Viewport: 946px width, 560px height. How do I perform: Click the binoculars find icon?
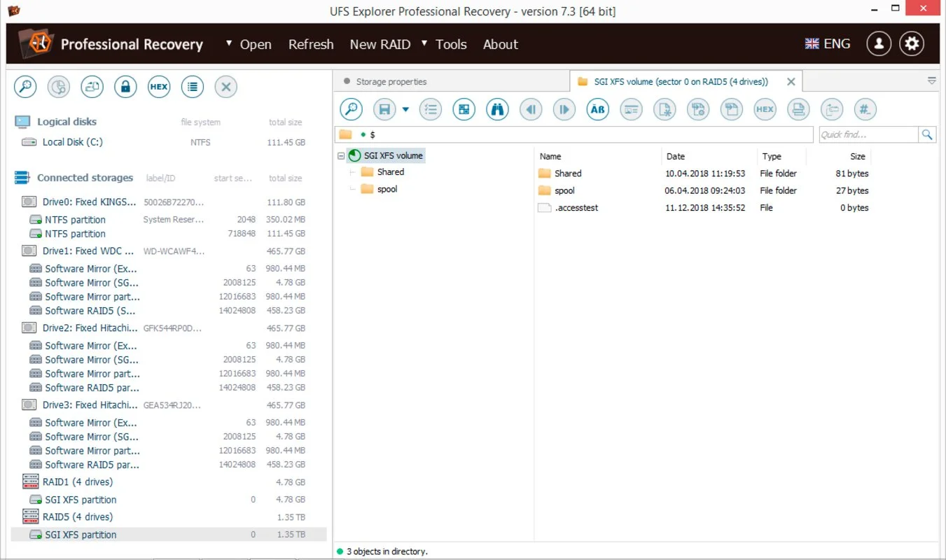[497, 109]
